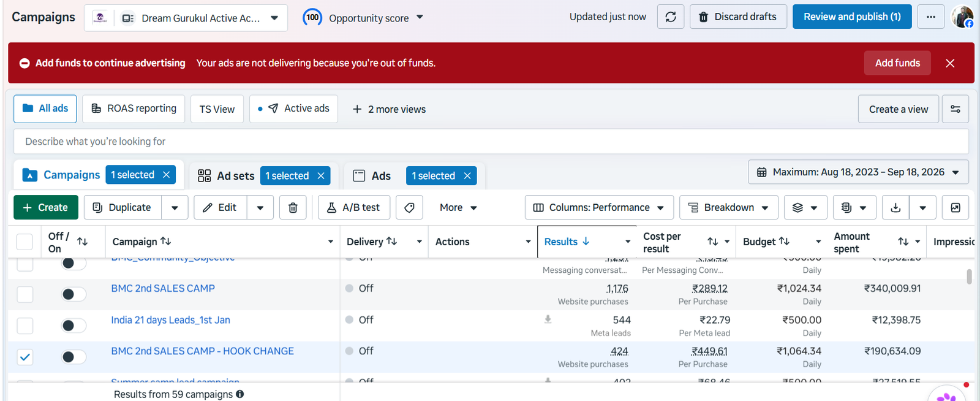Image resolution: width=980 pixels, height=401 pixels.
Task: Show 2 more views
Action: pos(389,109)
